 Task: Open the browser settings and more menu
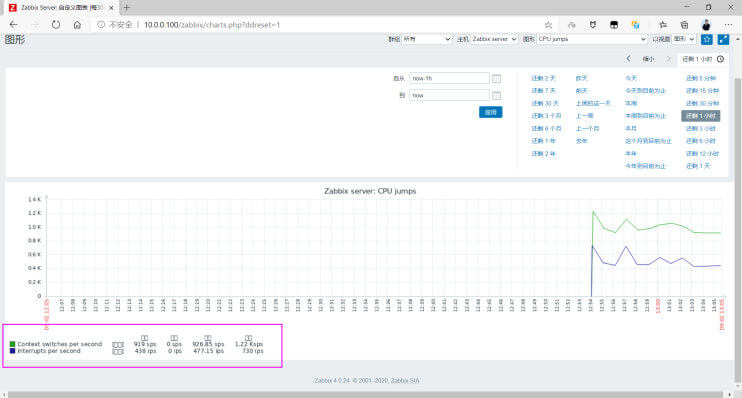(728, 25)
